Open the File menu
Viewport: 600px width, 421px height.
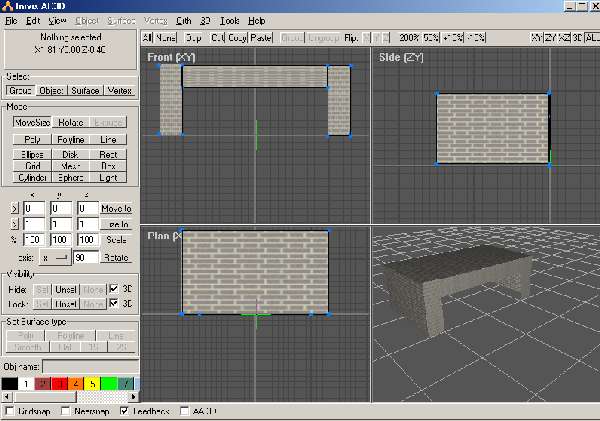pyautogui.click(x=11, y=20)
